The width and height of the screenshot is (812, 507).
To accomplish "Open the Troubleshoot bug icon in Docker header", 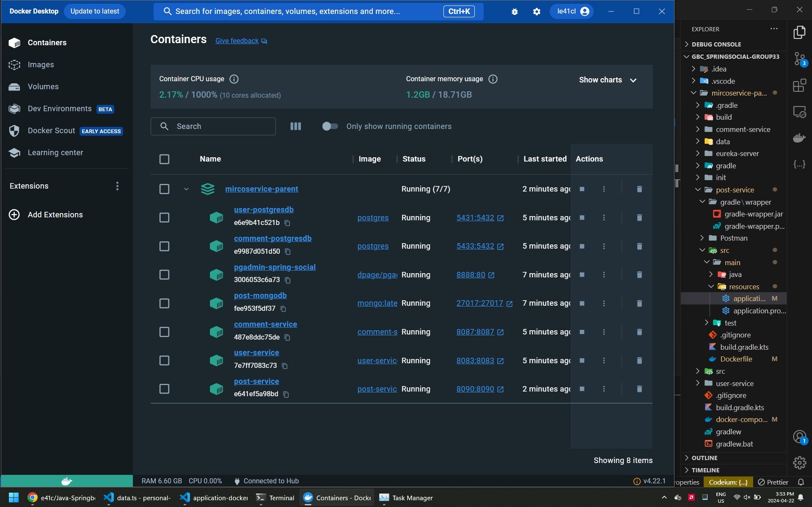I will pos(515,11).
